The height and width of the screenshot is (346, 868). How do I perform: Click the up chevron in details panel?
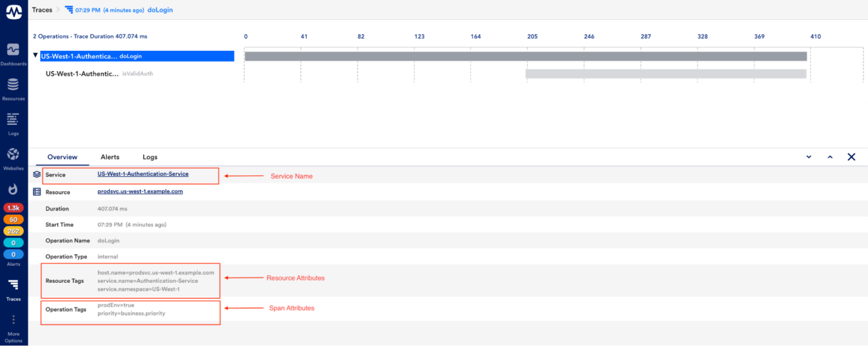click(830, 157)
